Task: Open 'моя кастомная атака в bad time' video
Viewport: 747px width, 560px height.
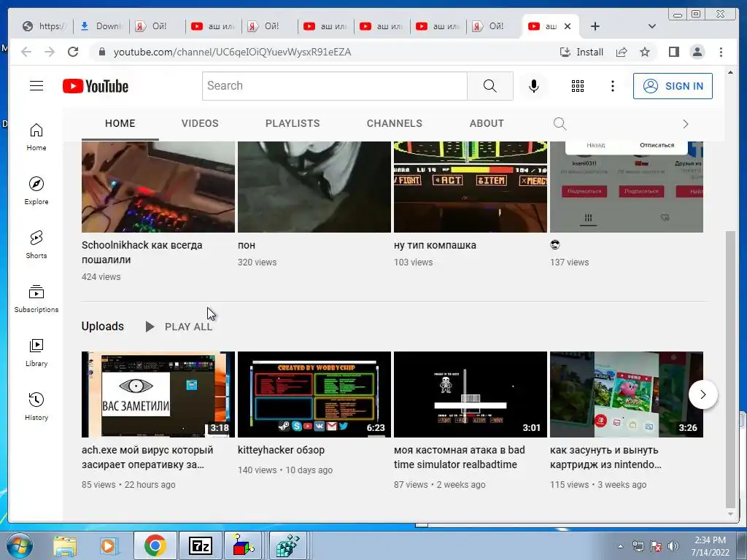Action: point(460,457)
